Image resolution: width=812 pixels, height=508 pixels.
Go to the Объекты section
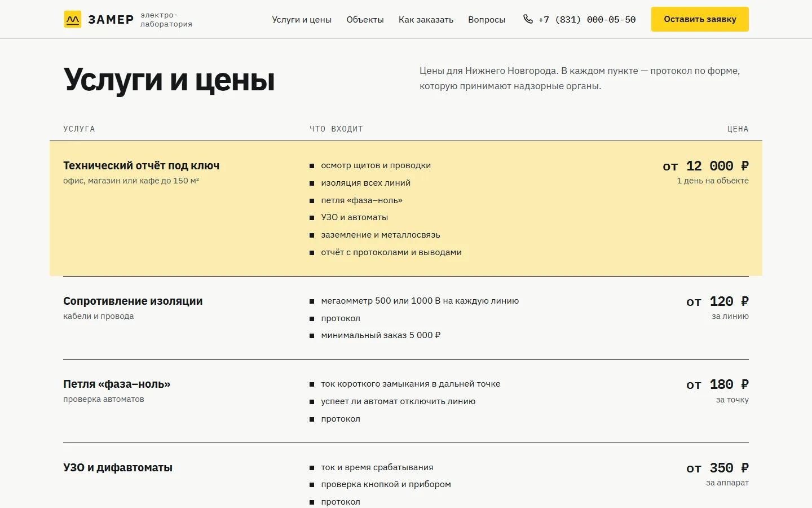pos(365,20)
